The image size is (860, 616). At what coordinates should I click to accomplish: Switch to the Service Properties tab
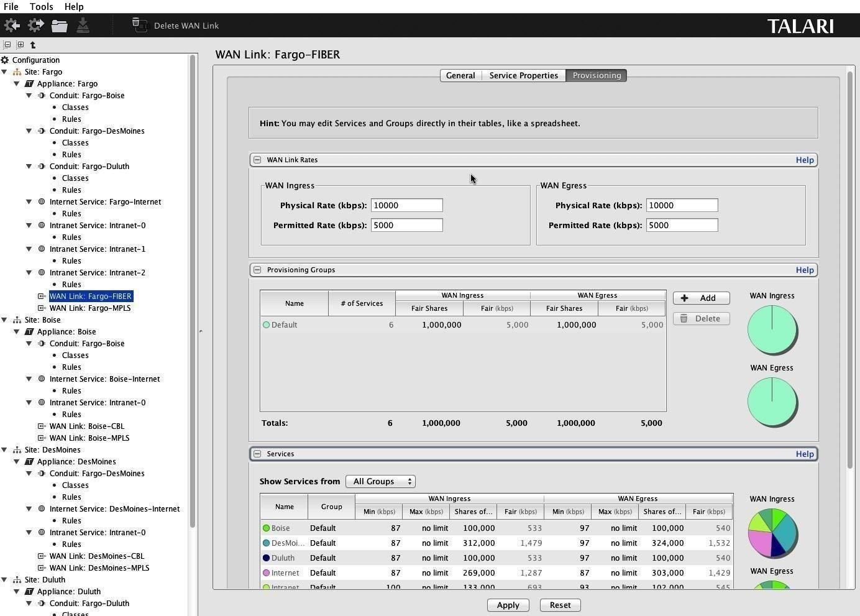pos(524,76)
